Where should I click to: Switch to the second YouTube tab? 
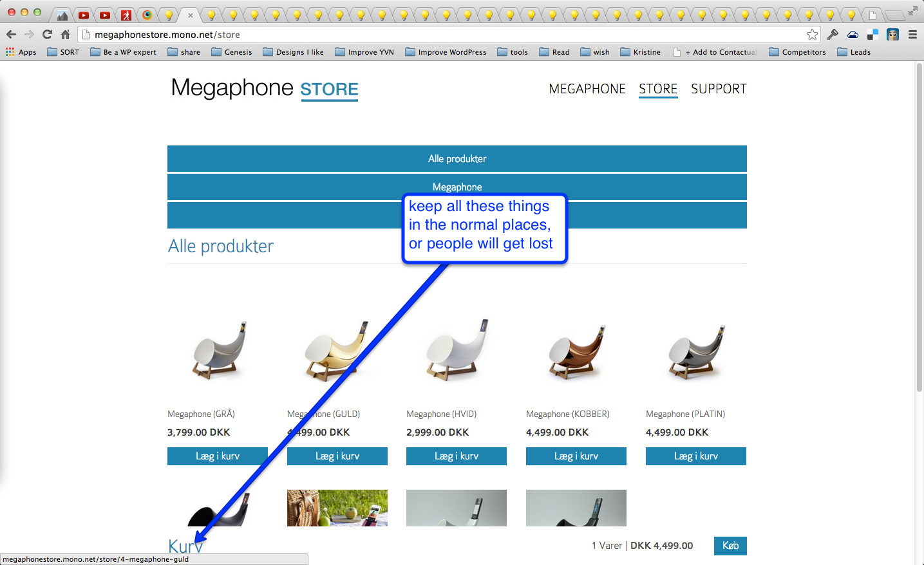[x=105, y=15]
